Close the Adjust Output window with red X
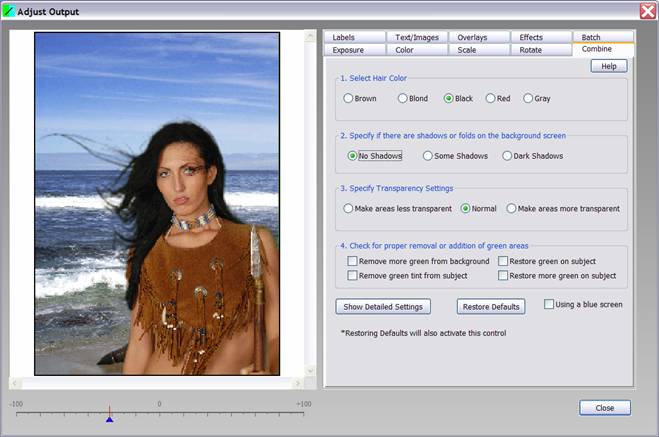This screenshot has height=437, width=659. 648,11
